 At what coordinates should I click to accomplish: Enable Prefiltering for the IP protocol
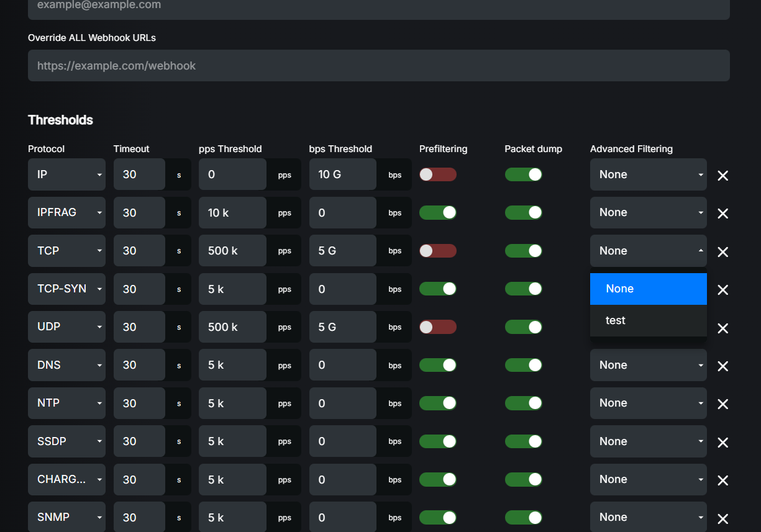[x=437, y=174]
